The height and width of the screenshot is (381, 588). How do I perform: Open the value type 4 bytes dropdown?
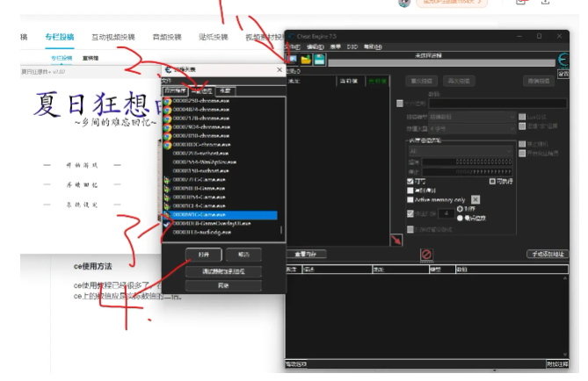473,129
